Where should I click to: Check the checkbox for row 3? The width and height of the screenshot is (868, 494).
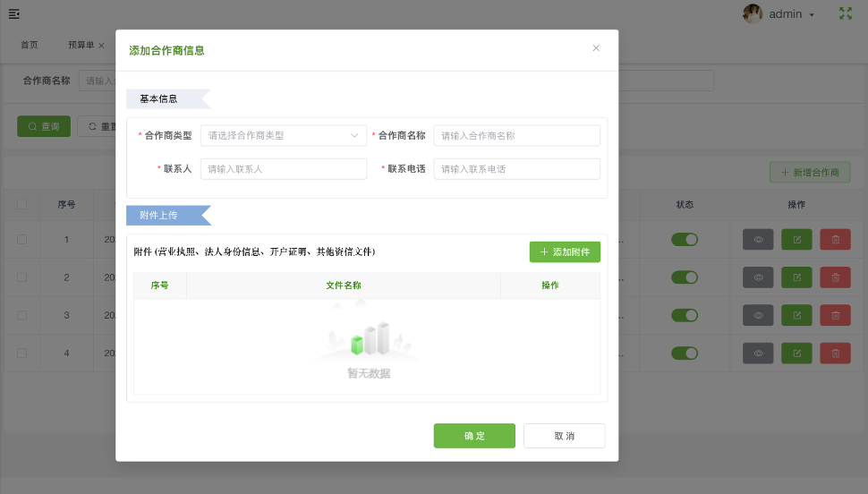[x=22, y=315]
